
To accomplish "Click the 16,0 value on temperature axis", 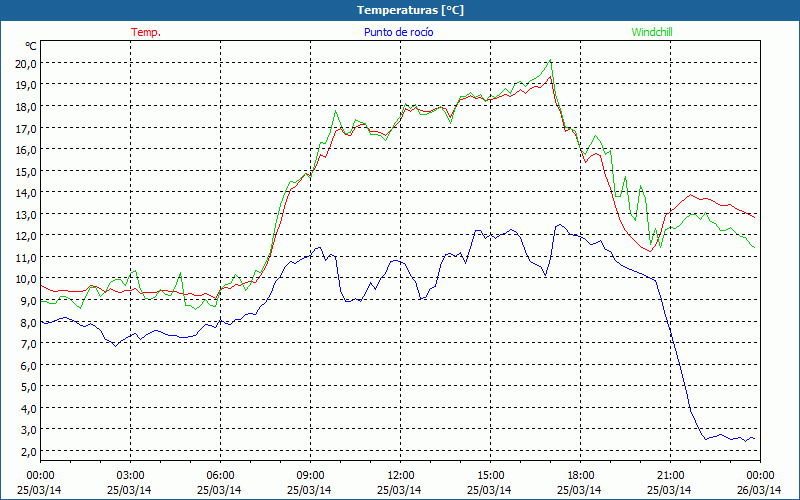I will (x=27, y=150).
